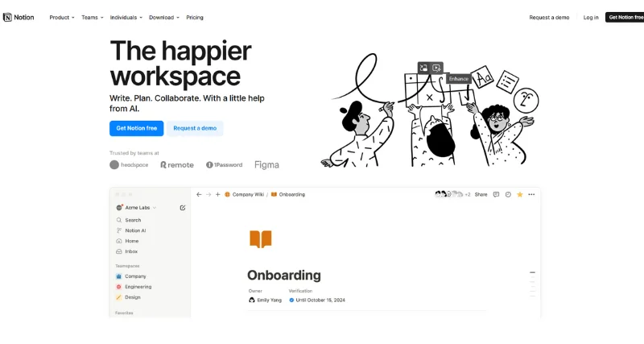Image resolution: width=644 pixels, height=344 pixels.
Task: Click the plus icon beside the navigation arrows
Action: point(217,194)
